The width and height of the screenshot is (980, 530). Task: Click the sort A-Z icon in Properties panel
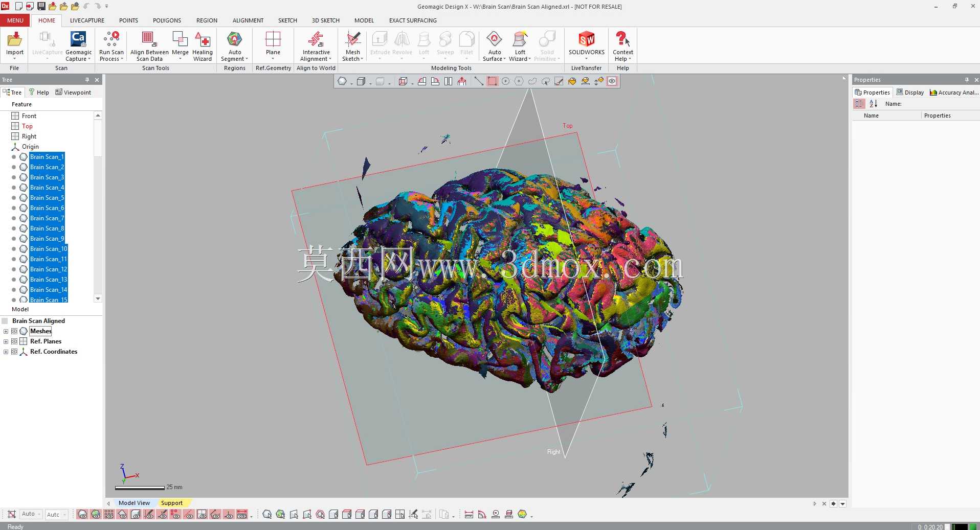click(873, 104)
